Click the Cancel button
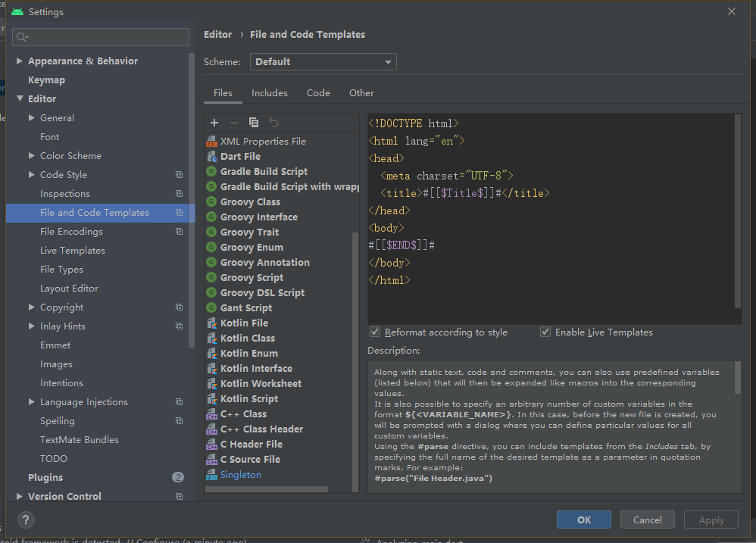 coord(647,520)
